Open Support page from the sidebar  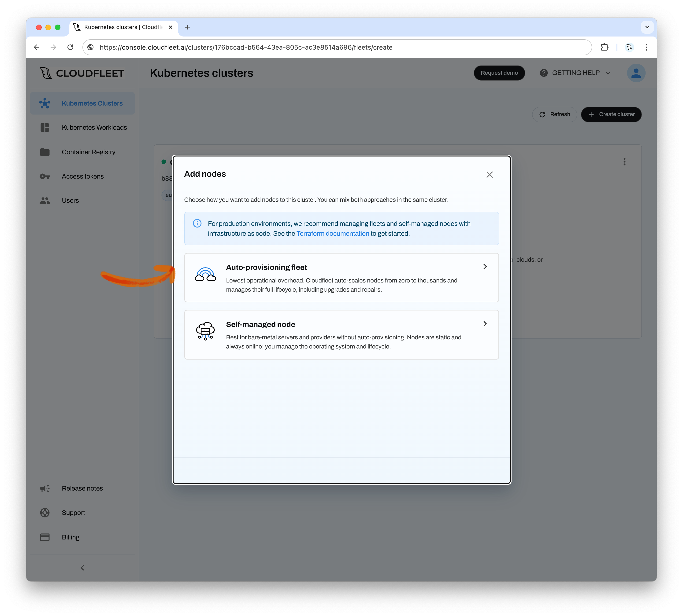click(82, 513)
